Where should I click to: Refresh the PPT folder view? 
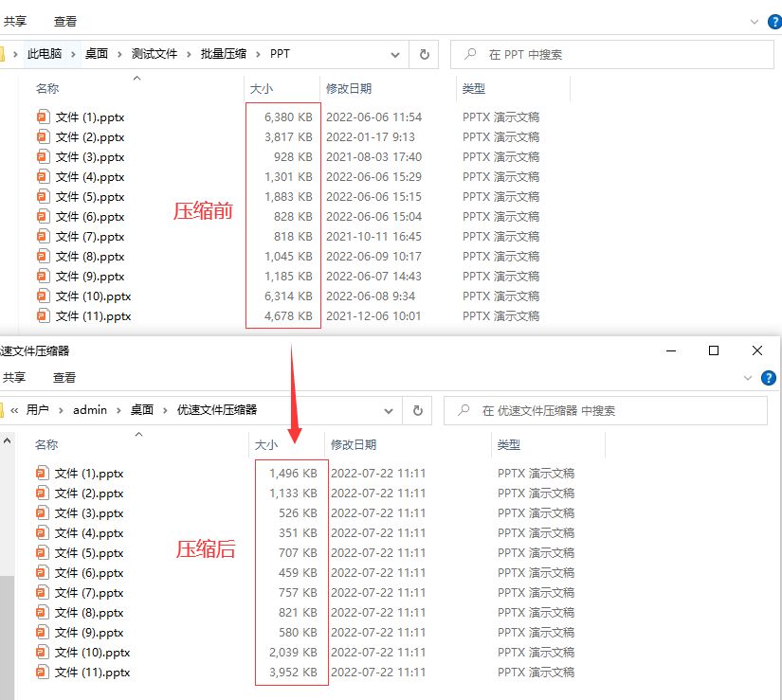point(424,54)
